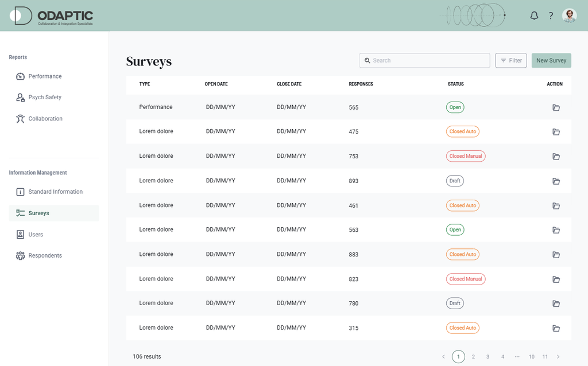This screenshot has width=588, height=366.
Task: Go to the Collaboration report
Action: [40, 119]
